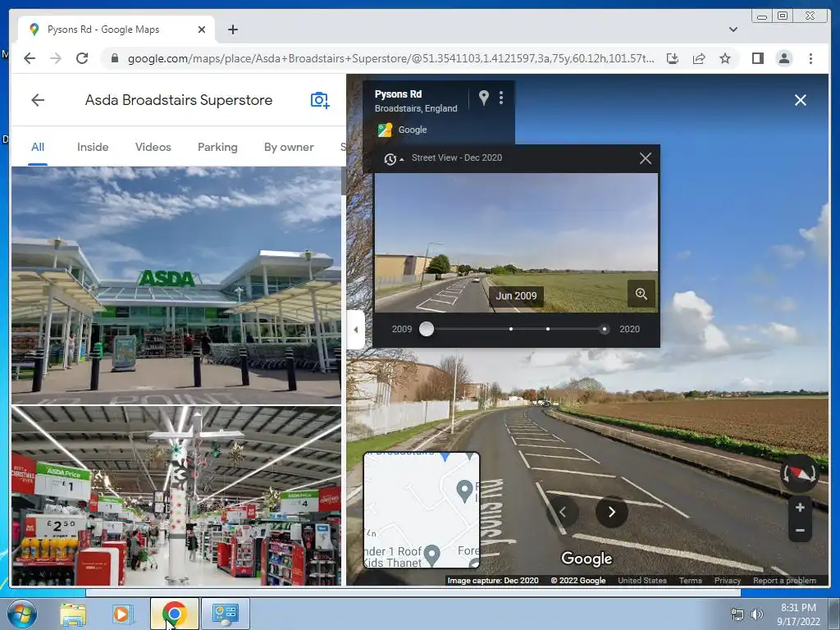Close the Street View date panel
This screenshot has width=840, height=630.
coord(646,158)
